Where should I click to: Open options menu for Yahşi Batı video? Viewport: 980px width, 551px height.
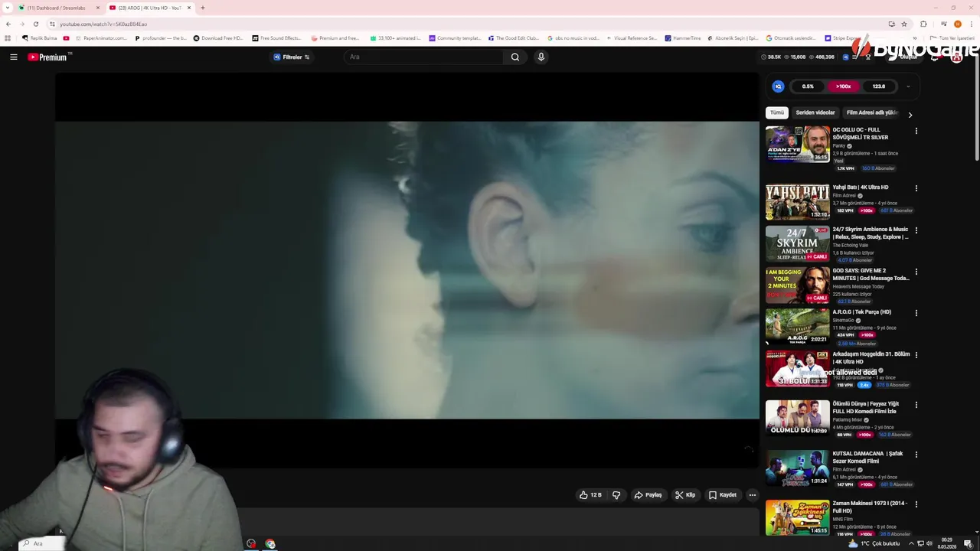tap(916, 188)
